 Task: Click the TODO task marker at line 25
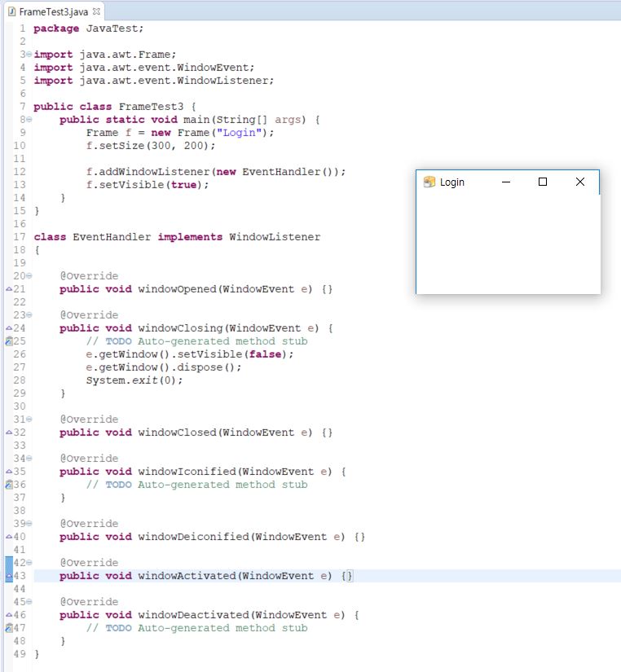tap(9, 341)
